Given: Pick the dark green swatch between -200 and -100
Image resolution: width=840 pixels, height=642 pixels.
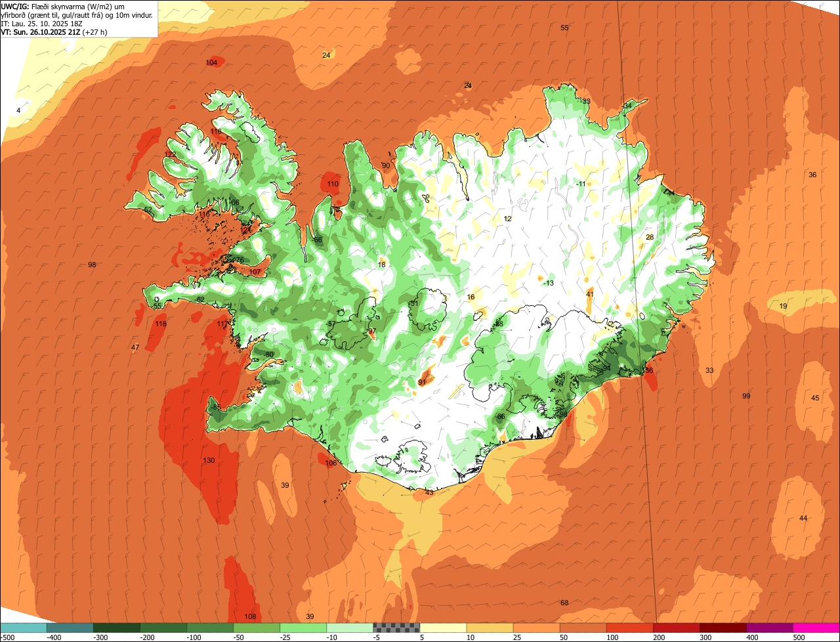Looking at the screenshot, I should coord(163,628).
